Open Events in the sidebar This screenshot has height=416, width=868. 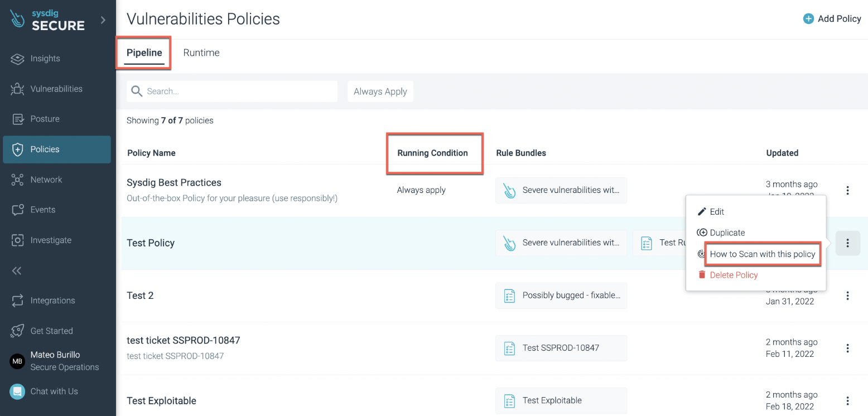(x=42, y=210)
